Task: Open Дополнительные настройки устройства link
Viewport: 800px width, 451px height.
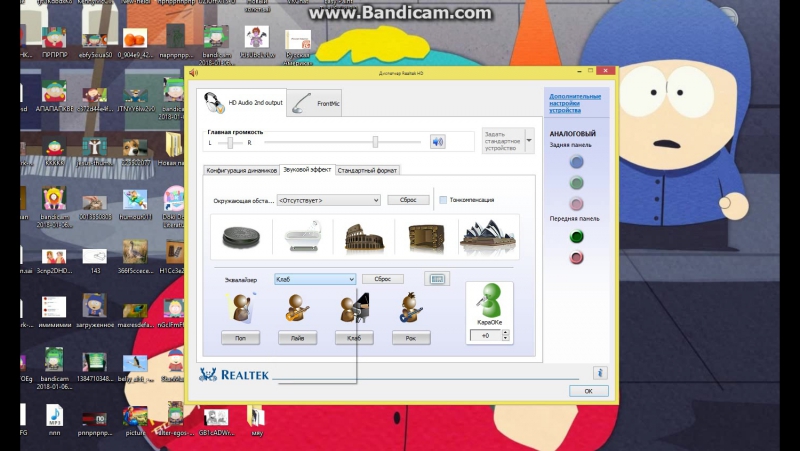Action: (574, 103)
